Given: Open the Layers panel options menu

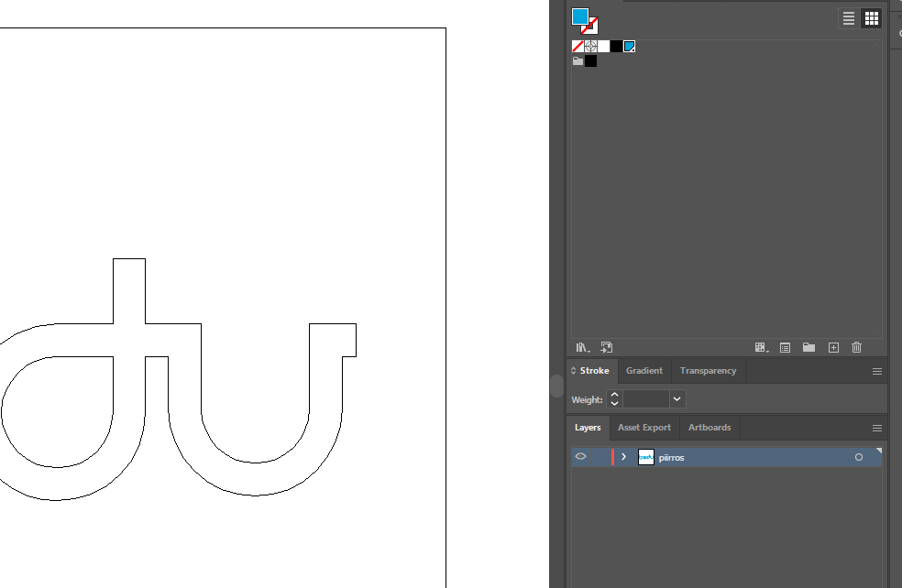Looking at the screenshot, I should tap(876, 429).
